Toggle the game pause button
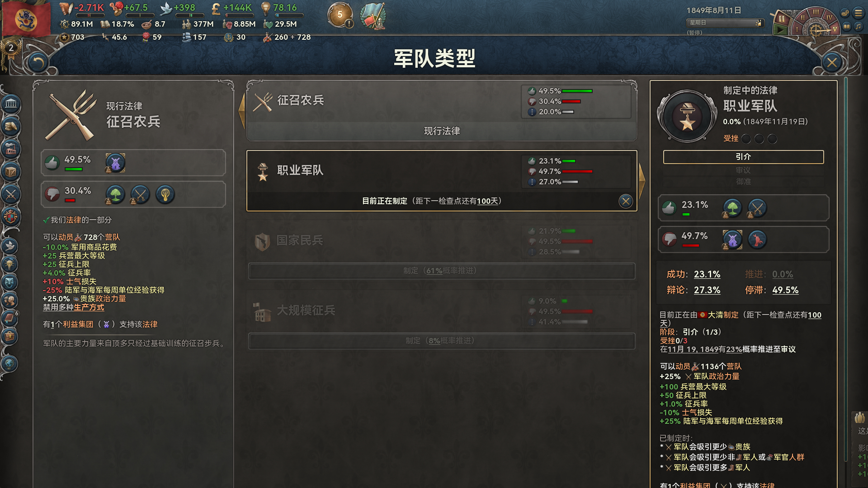Screen dimensions: 868x488 point(781,19)
